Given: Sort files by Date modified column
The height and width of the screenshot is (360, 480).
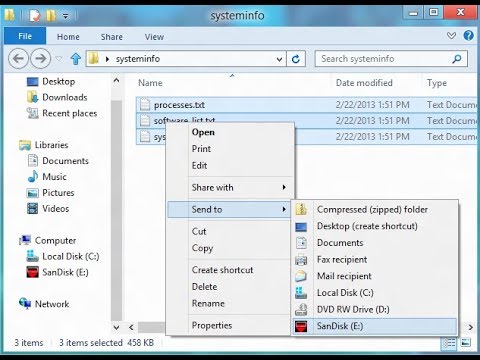Looking at the screenshot, I should tap(364, 83).
